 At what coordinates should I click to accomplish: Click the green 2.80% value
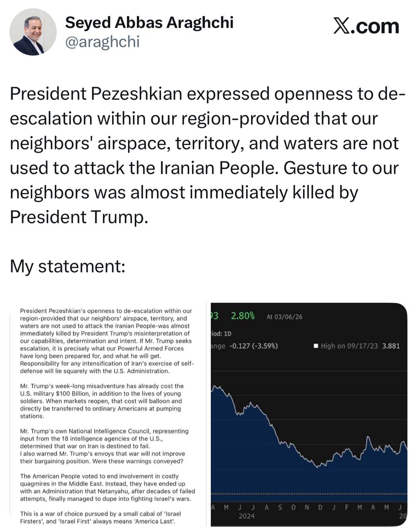coord(243,316)
